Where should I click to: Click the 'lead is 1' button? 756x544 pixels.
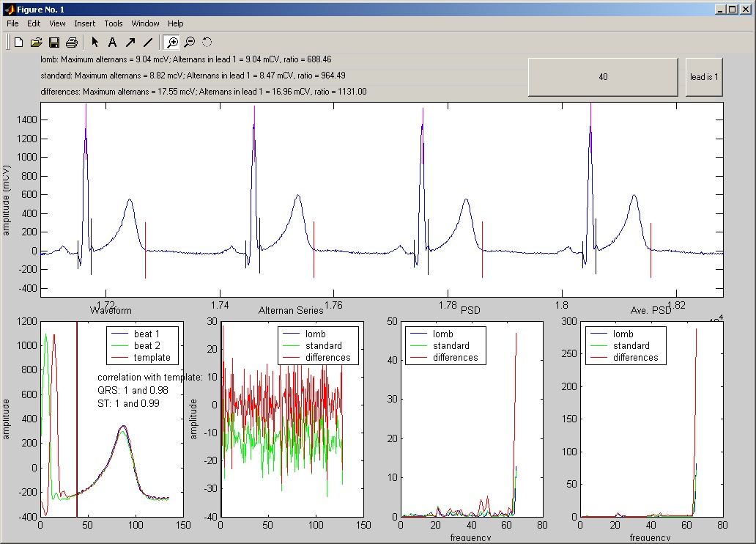point(704,77)
